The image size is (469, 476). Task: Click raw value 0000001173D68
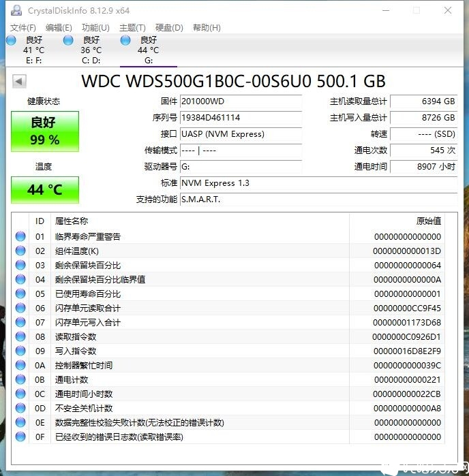(x=407, y=322)
